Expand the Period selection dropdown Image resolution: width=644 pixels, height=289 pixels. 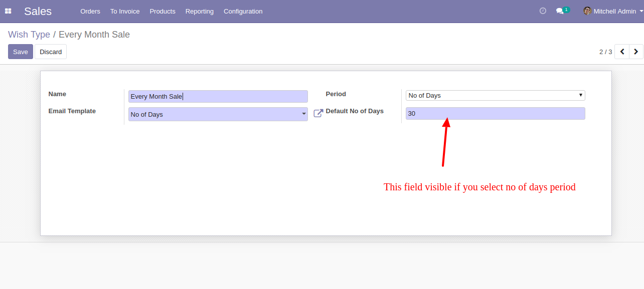click(x=495, y=95)
